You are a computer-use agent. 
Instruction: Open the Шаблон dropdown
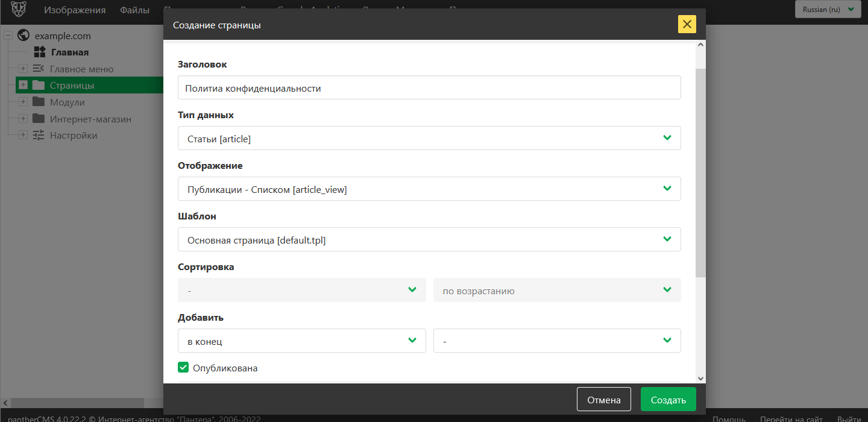click(429, 239)
